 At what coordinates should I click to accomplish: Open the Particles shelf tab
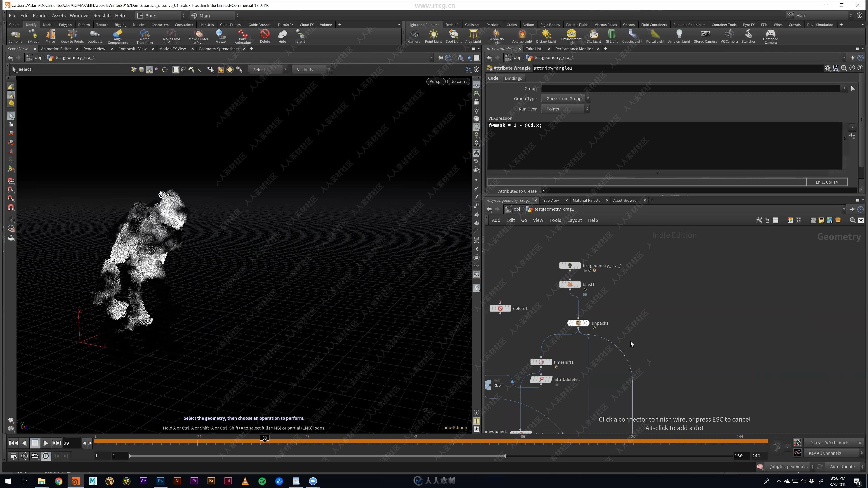[493, 25]
